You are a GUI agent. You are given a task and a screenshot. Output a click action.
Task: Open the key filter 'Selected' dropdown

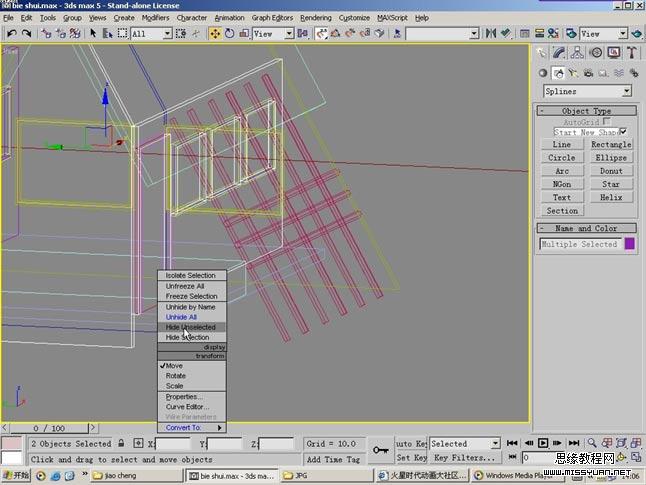(495, 443)
